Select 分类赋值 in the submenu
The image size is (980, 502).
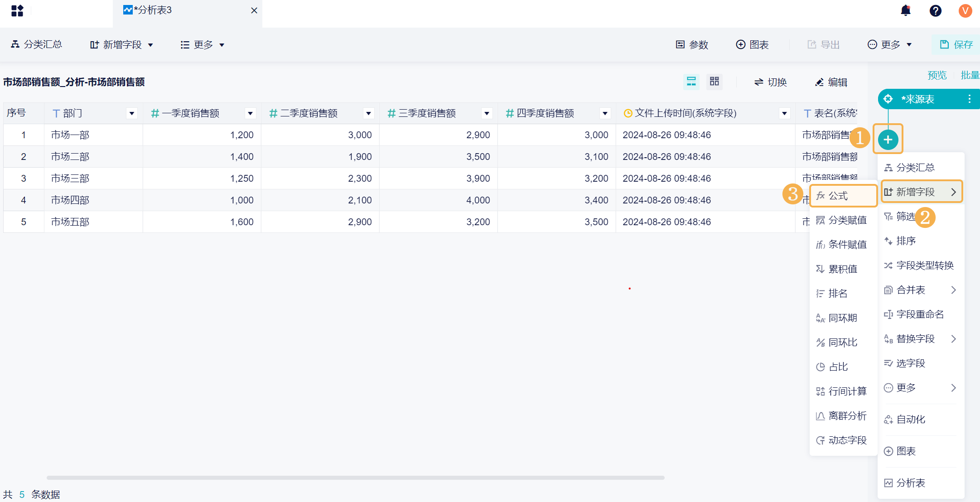pos(843,220)
